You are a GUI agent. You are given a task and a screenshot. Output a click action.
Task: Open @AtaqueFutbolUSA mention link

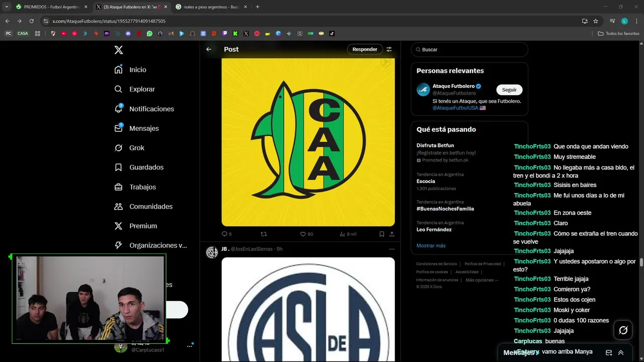pyautogui.click(x=455, y=108)
